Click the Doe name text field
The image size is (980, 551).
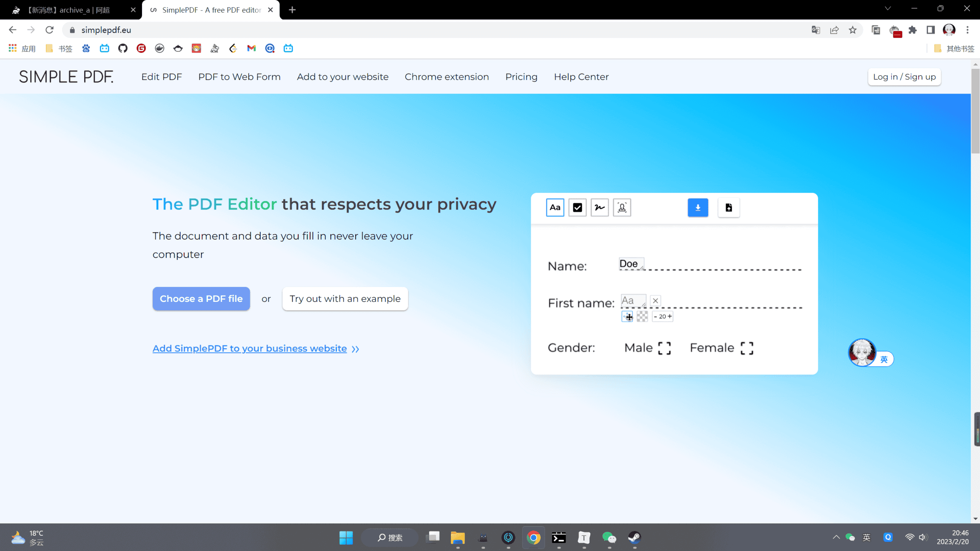(631, 264)
